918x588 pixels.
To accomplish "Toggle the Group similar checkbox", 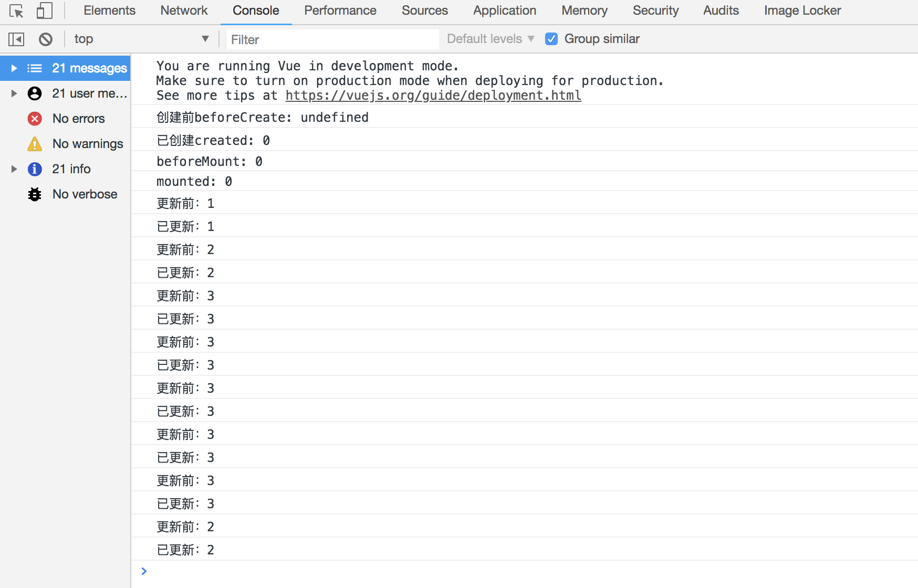I will (x=551, y=39).
